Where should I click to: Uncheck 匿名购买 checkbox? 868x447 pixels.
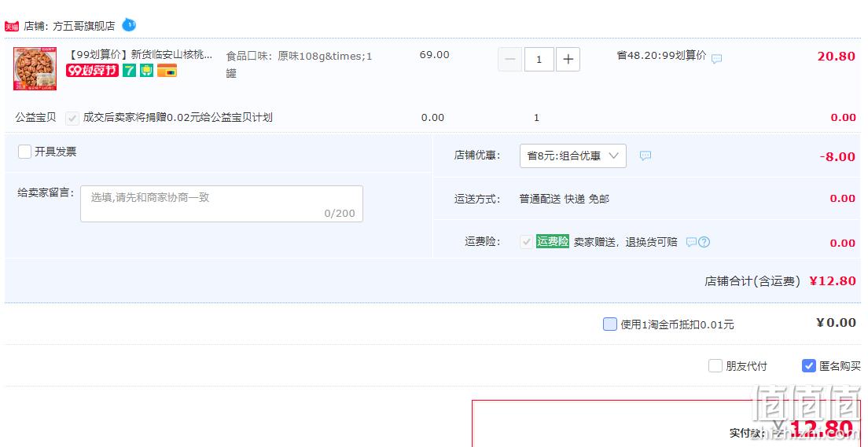point(809,365)
